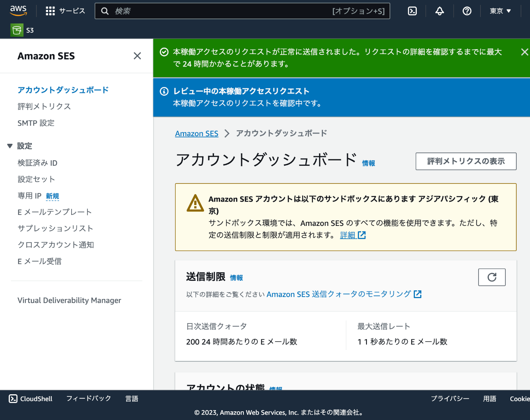The height and width of the screenshot is (420, 530).
Task: Close the Amazon SES side navigation
Action: pos(137,56)
